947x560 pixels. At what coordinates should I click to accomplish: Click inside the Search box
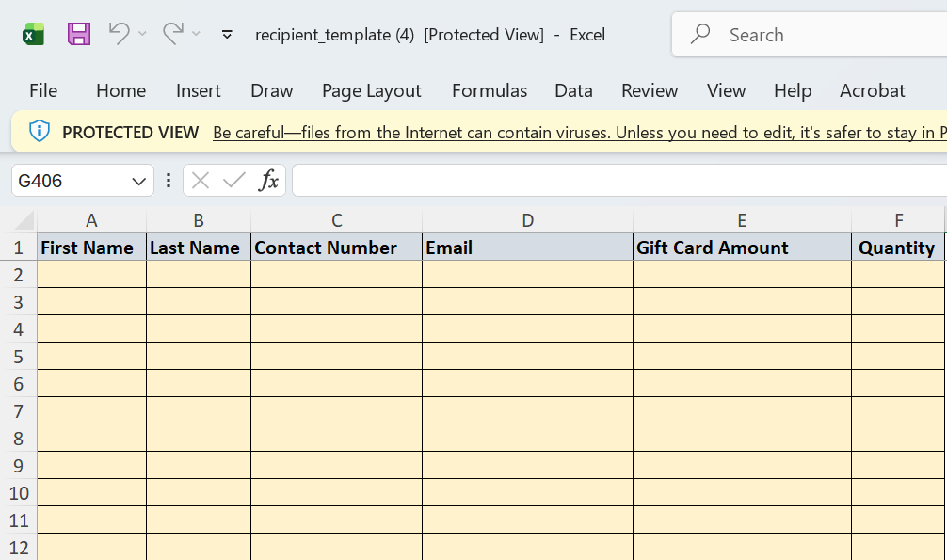810,35
